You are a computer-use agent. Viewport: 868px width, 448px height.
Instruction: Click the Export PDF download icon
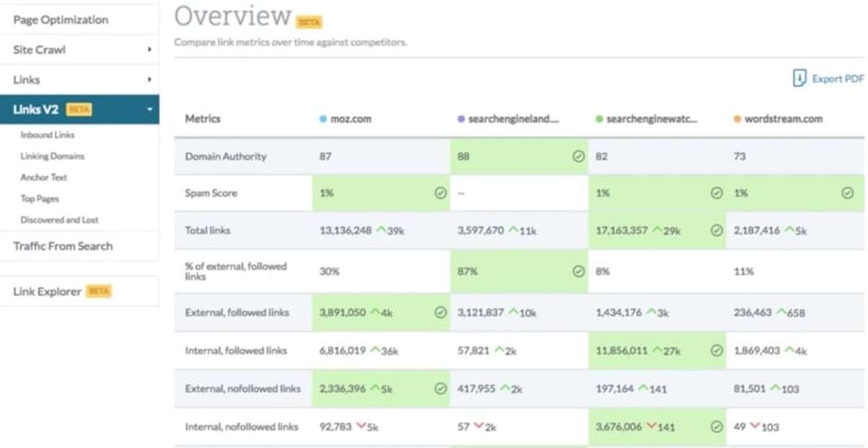pos(799,79)
